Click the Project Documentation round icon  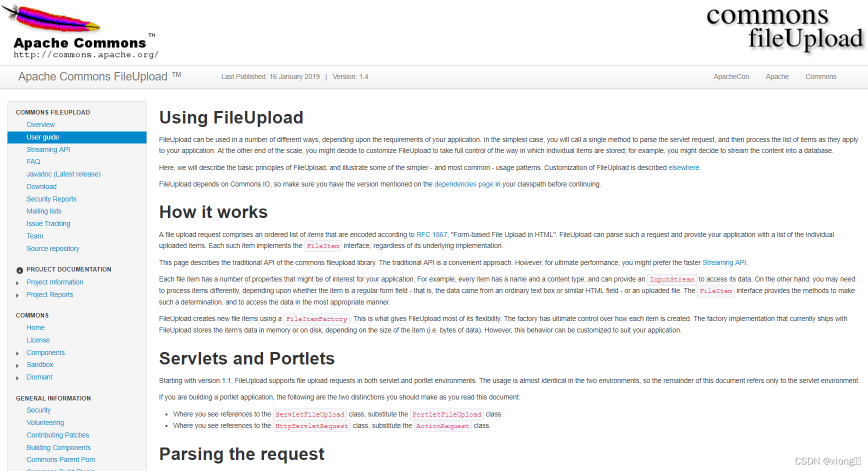point(19,270)
